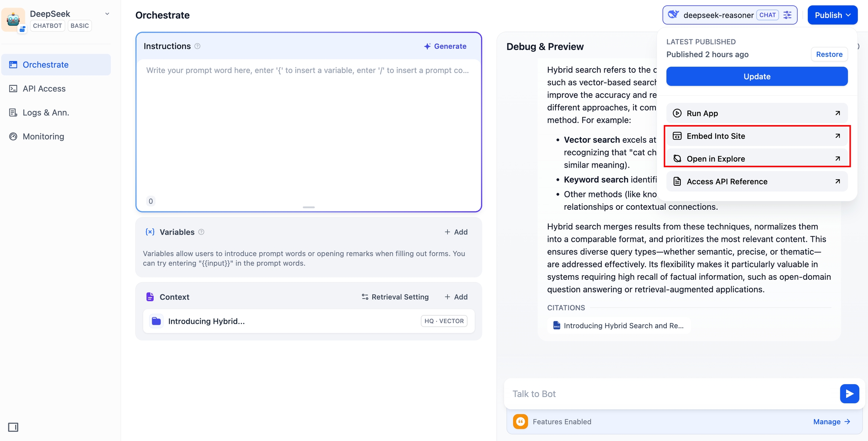Expand the DeepSeek app name chevron

(107, 14)
